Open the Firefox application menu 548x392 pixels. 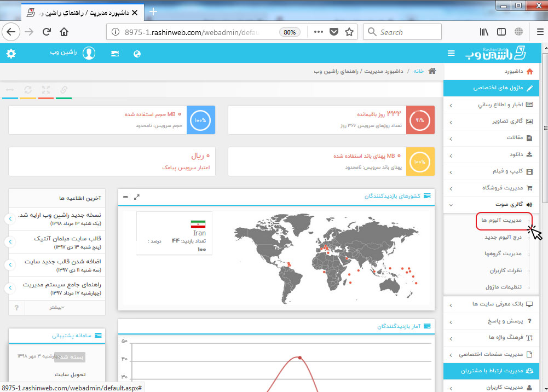540,32
